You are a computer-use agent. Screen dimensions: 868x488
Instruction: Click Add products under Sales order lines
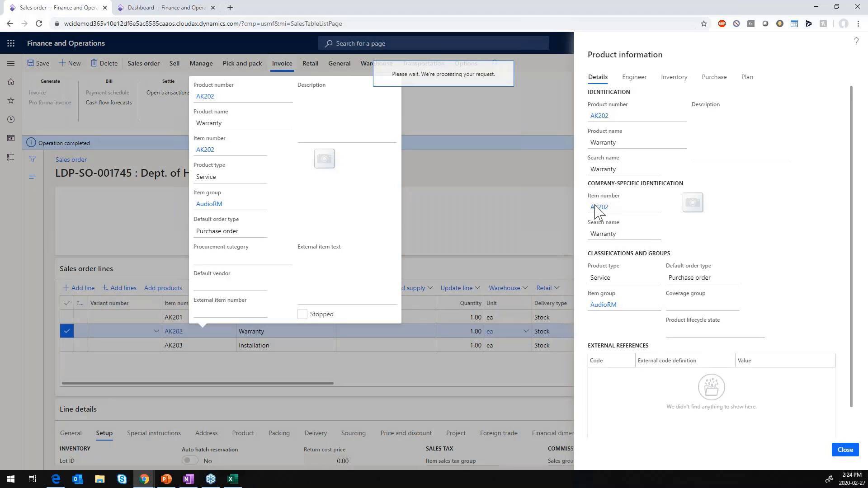coord(163,287)
